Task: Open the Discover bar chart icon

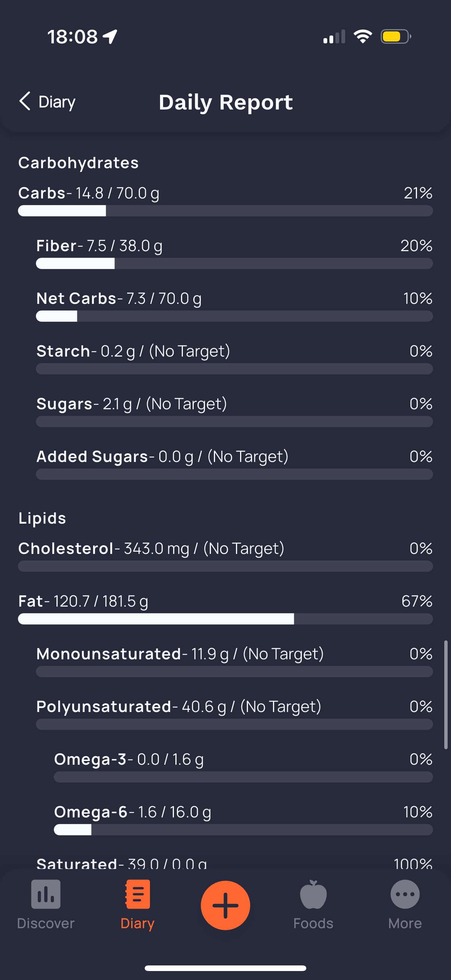Action: (46, 894)
